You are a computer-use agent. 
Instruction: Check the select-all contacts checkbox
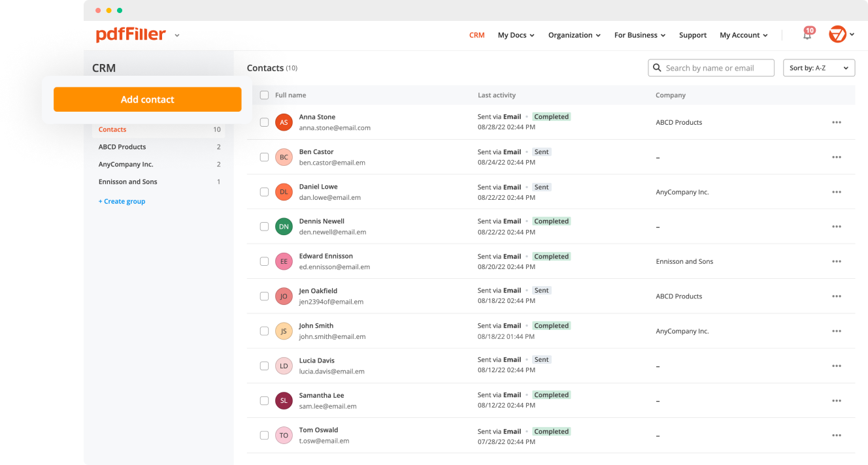[264, 95]
